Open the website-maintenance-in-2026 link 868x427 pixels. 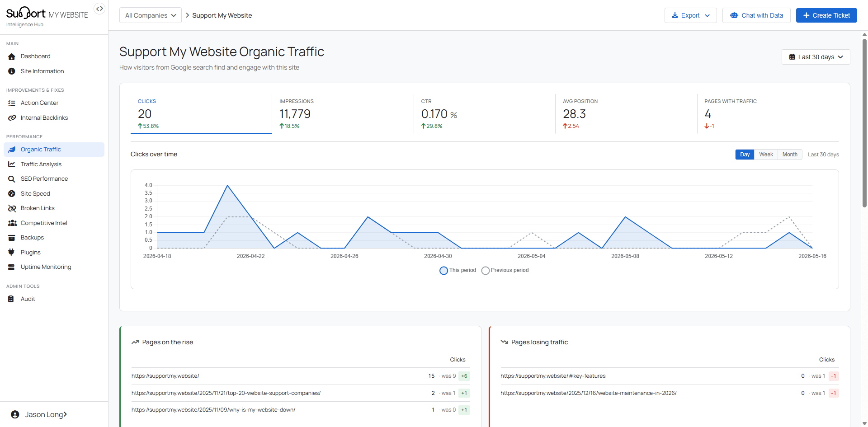(x=589, y=393)
